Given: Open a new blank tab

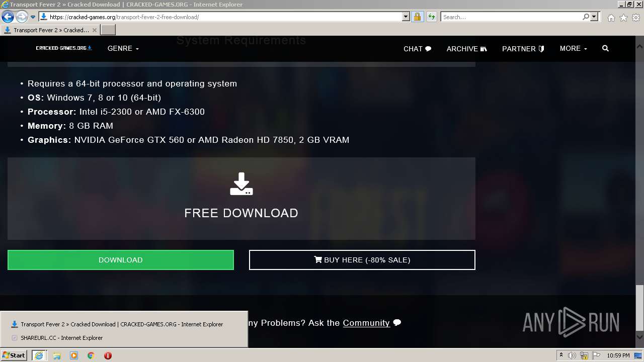Looking at the screenshot, I should [108, 30].
